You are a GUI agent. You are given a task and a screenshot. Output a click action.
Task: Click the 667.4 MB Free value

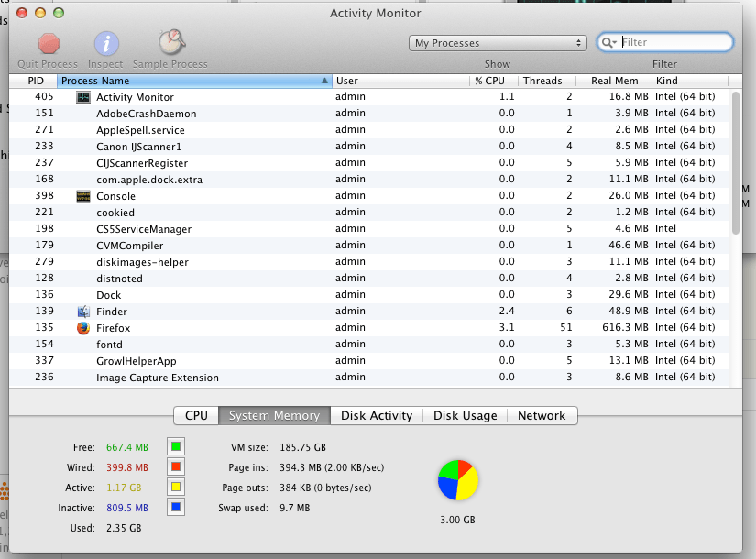pos(127,447)
